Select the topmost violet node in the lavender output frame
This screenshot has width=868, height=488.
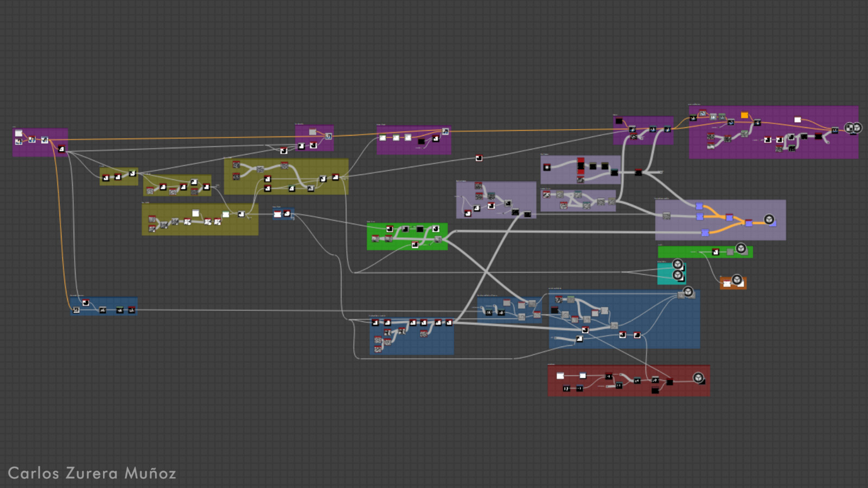point(699,206)
